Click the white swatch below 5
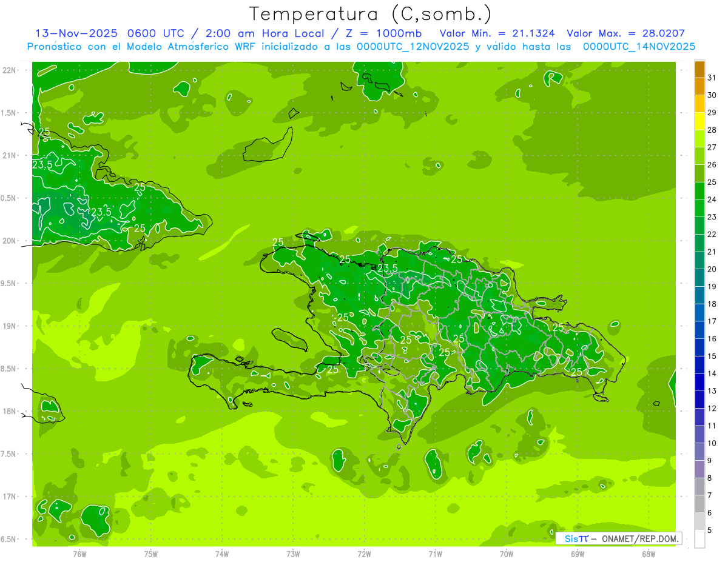 tap(699, 539)
